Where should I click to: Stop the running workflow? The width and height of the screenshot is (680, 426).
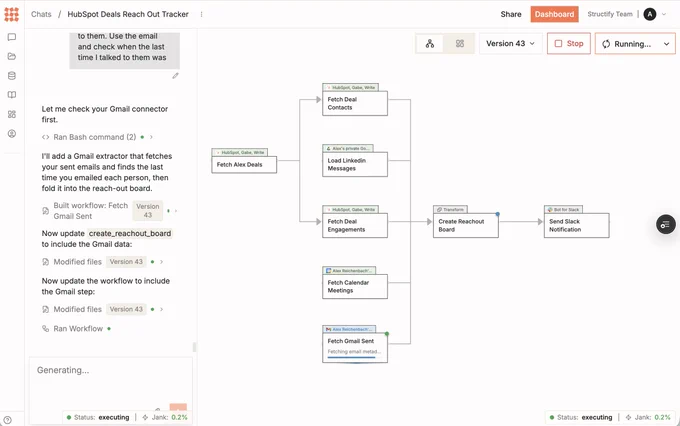(x=569, y=44)
